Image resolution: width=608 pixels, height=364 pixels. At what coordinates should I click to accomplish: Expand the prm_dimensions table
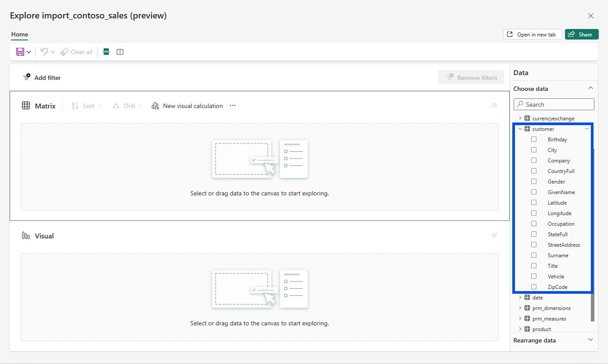pyautogui.click(x=520, y=308)
